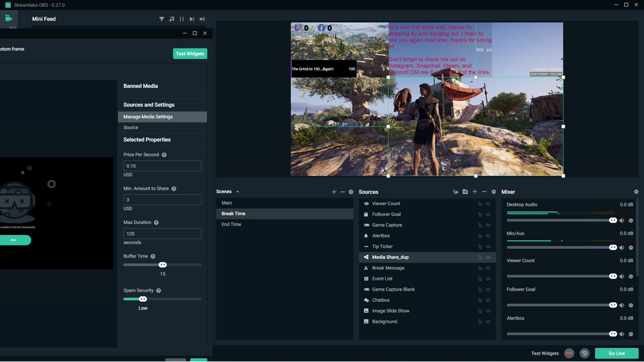Click the replay buffer icon beside REC
Image resolution: width=644 pixels, height=362 pixels.
coord(584,353)
